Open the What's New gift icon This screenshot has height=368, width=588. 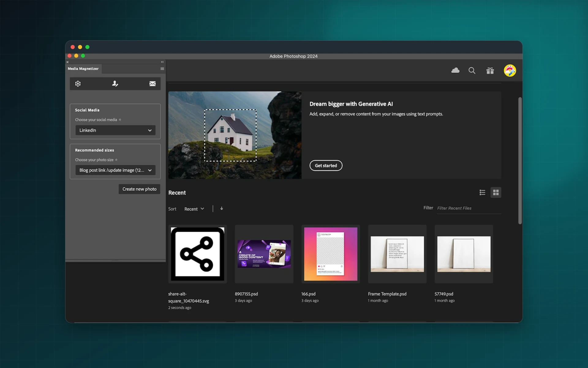(x=490, y=71)
